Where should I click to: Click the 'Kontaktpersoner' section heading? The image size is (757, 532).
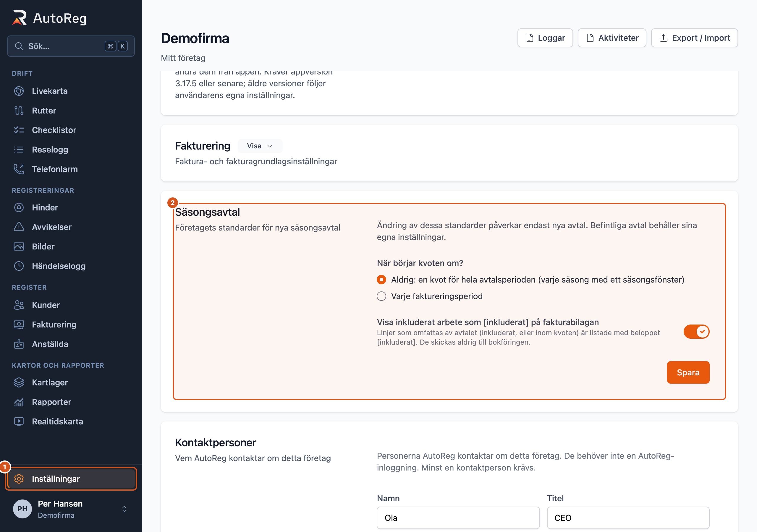point(215,442)
